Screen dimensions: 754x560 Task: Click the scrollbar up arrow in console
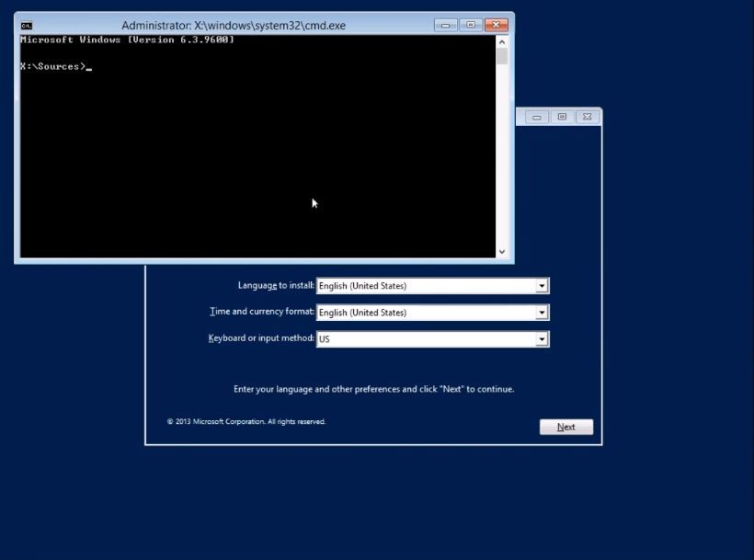click(x=502, y=40)
